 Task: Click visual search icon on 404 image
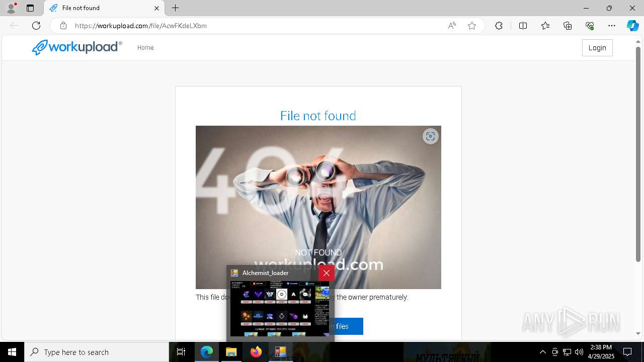pyautogui.click(x=430, y=136)
